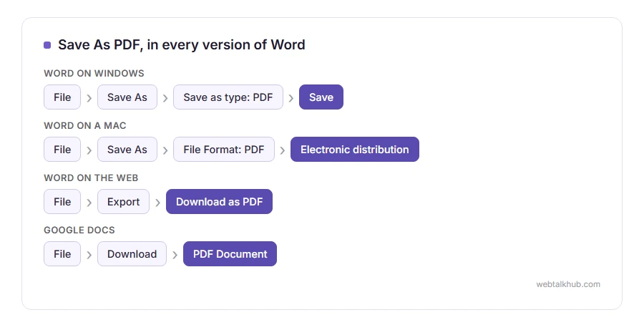Click the File chip under Word on a Mac
Image resolution: width=644 pixels, height=325 pixels.
click(62, 149)
